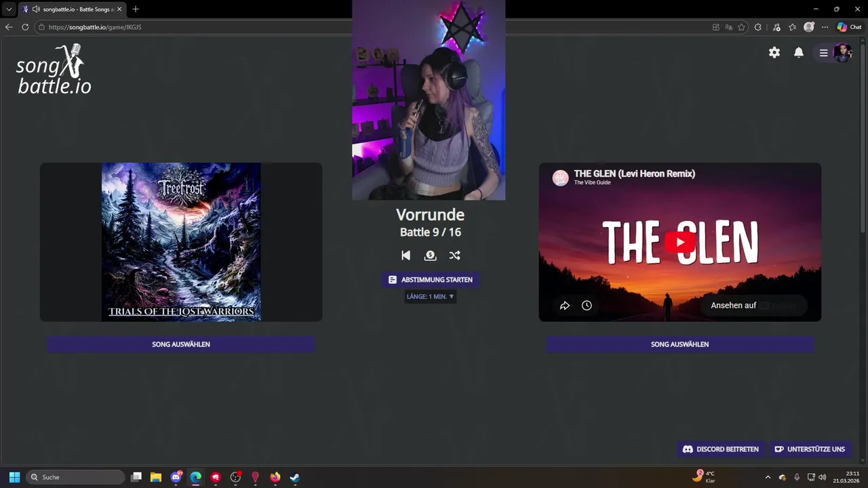The width and height of the screenshot is (868, 488).
Task: Reload the page
Action: pyautogui.click(x=25, y=27)
